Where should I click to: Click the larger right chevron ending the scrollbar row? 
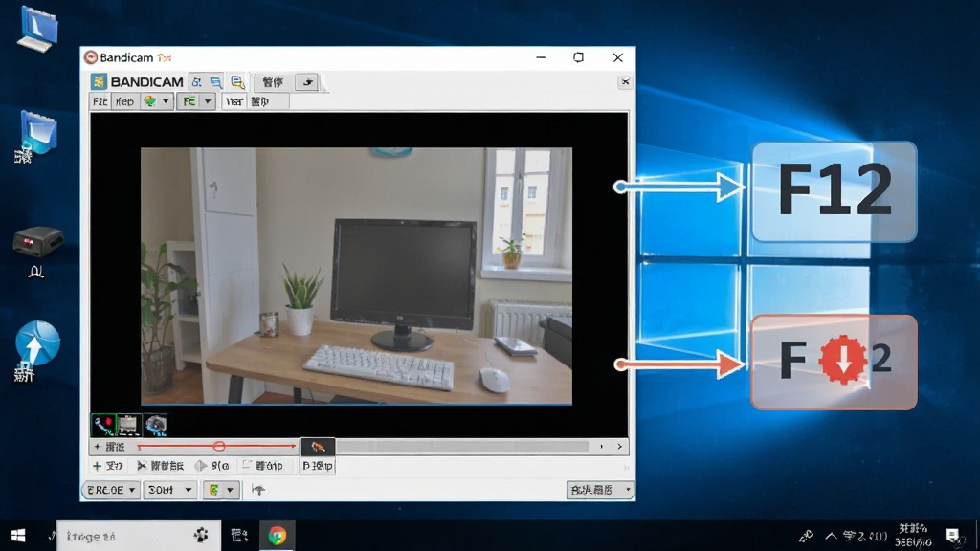click(619, 446)
